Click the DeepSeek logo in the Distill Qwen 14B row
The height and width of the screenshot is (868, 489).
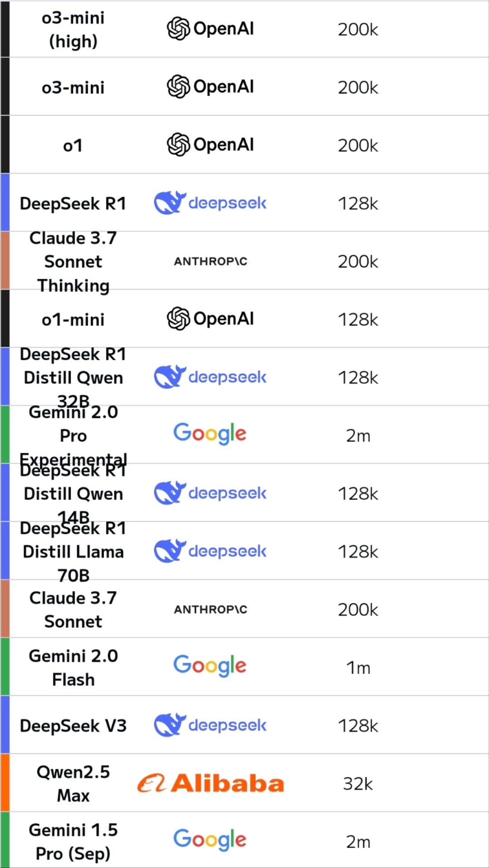tap(210, 493)
